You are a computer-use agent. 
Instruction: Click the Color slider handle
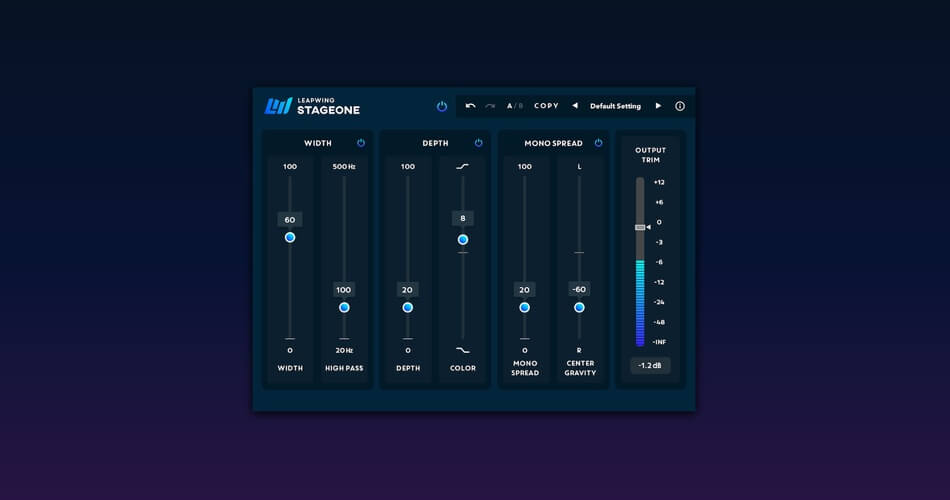463,239
